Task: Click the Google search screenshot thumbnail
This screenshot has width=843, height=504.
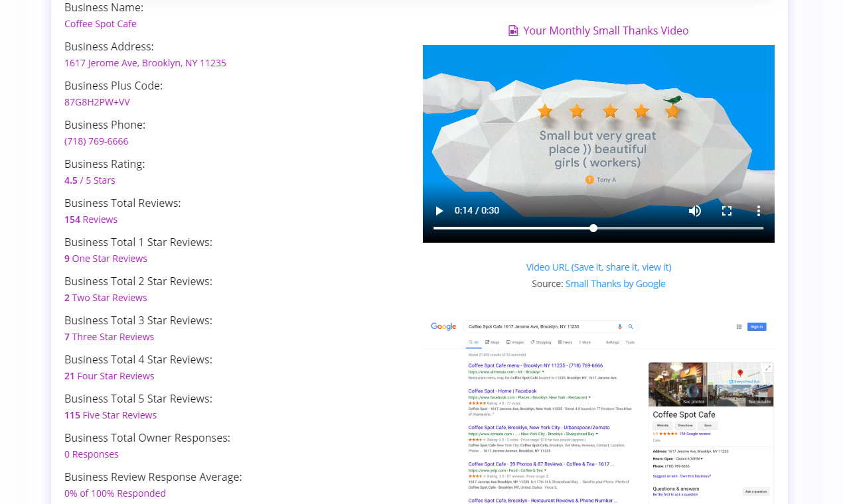Action: click(x=599, y=411)
